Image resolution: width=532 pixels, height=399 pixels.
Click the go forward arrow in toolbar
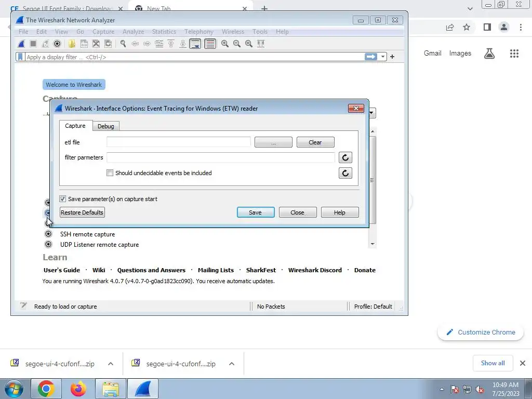pyautogui.click(x=147, y=44)
